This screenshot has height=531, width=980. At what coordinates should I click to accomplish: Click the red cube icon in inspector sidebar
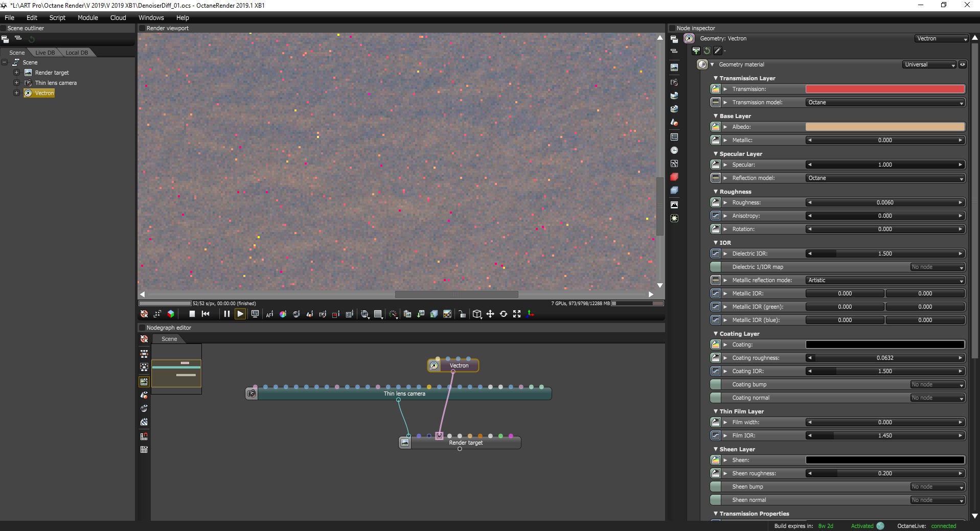tap(674, 177)
